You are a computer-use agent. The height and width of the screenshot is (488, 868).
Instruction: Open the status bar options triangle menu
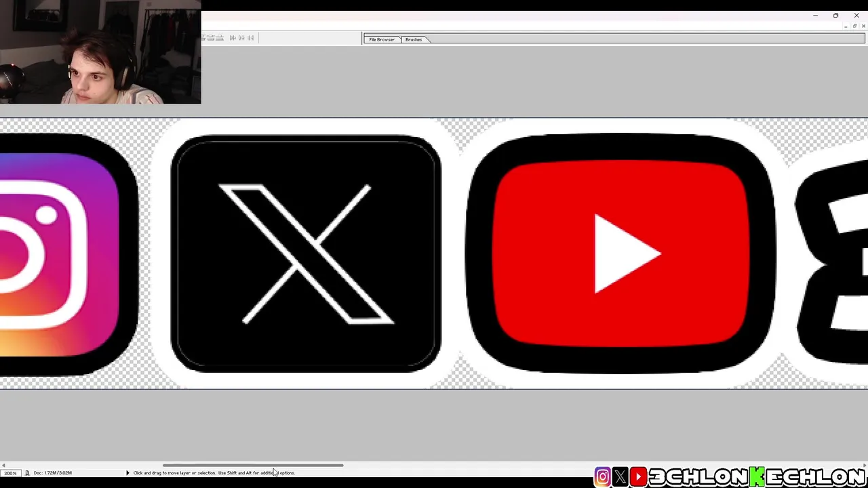(127, 473)
